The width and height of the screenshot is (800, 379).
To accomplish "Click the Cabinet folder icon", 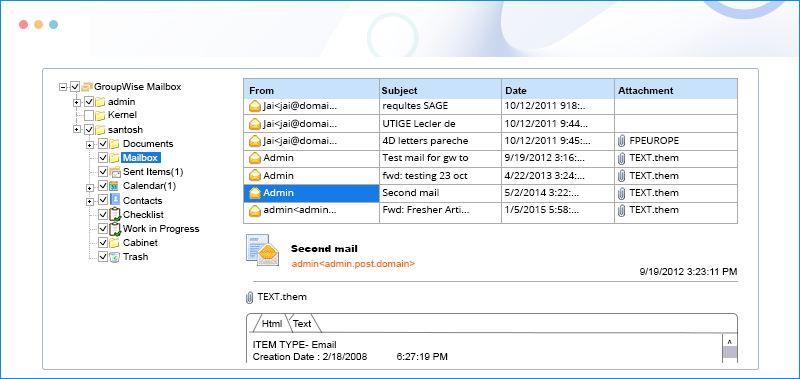I will tap(114, 242).
